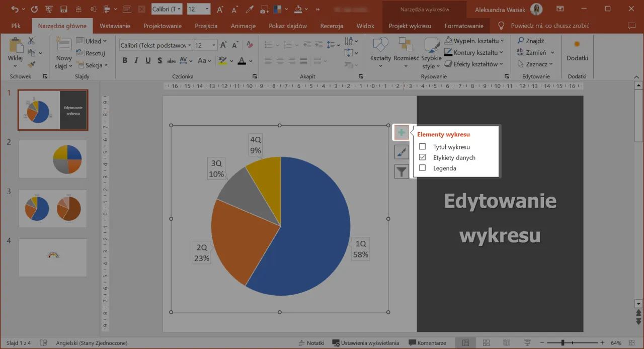Switch to the Wstawianie ribbon tab
Viewport: 644px width, 349px height.
[116, 26]
